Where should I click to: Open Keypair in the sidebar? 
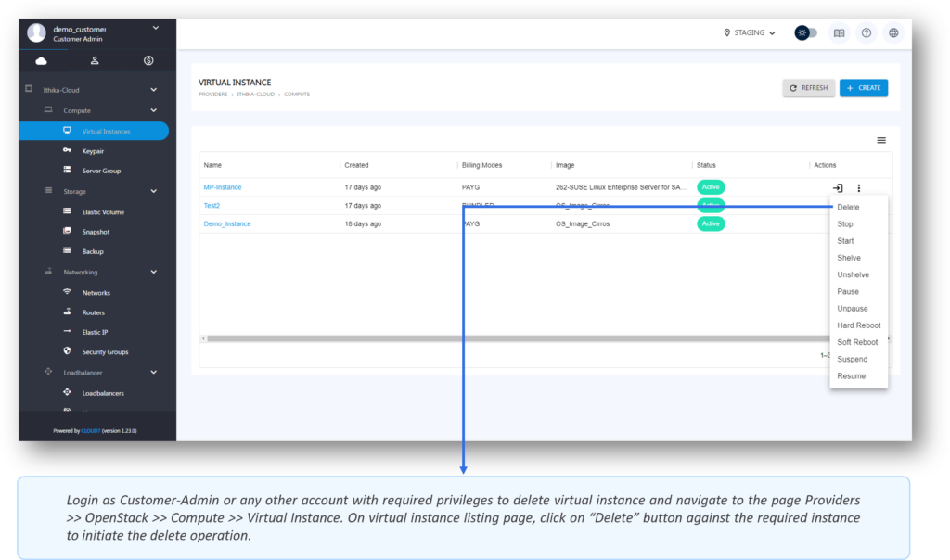[93, 151]
